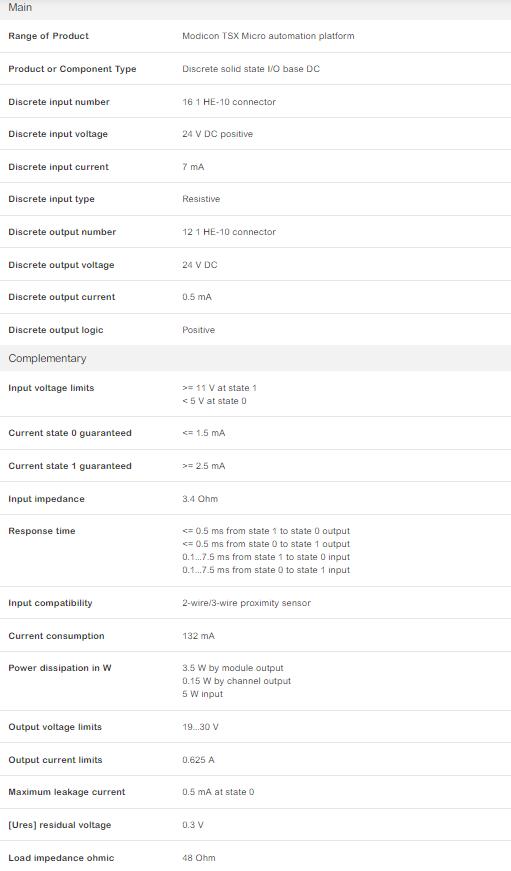511x871 pixels.
Task: Select Discrete solid state I/O base DC
Action: tap(251, 69)
